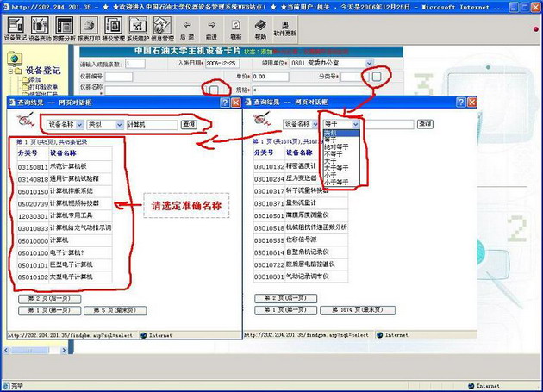Image resolution: width=543 pixels, height=392 pixels.
Task: Click the 后退 back arrow icon
Action: pyautogui.click(x=187, y=30)
